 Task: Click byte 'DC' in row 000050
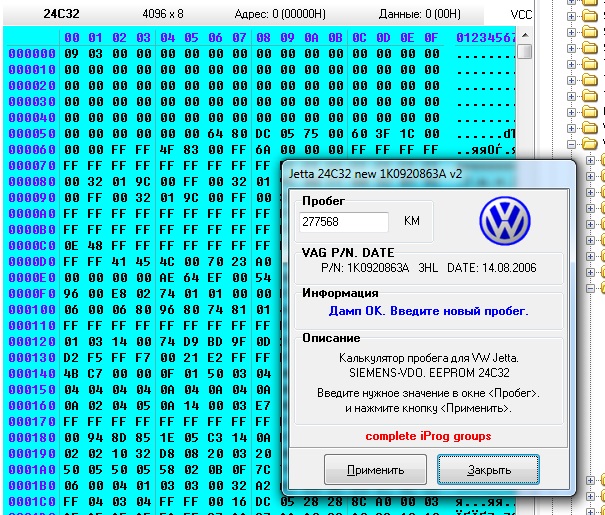[263, 134]
